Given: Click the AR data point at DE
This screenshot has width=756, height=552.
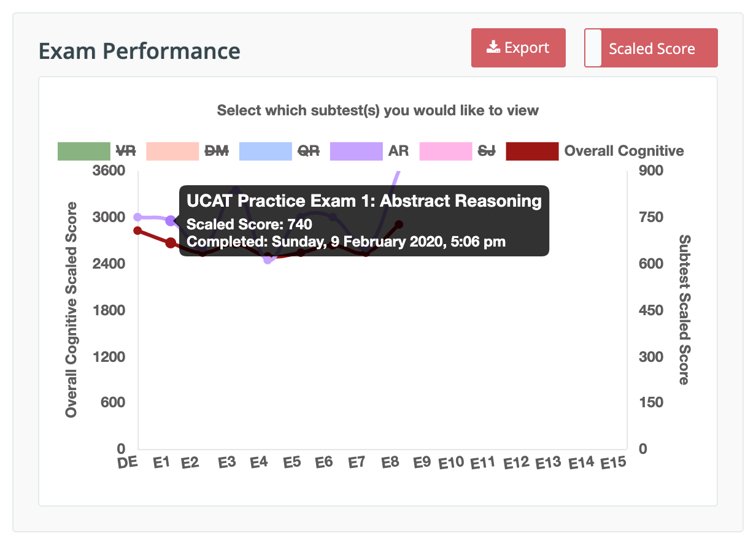Looking at the screenshot, I should (138, 217).
